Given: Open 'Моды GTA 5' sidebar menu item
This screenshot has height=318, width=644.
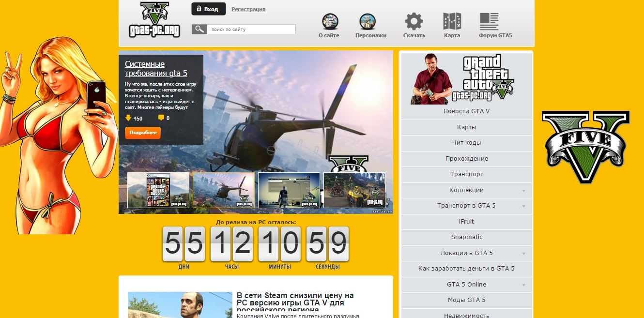Looking at the screenshot, I should [467, 300].
